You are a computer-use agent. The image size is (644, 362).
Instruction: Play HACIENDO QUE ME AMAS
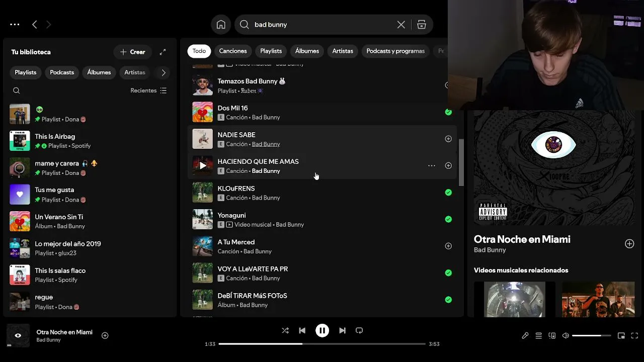(x=203, y=165)
